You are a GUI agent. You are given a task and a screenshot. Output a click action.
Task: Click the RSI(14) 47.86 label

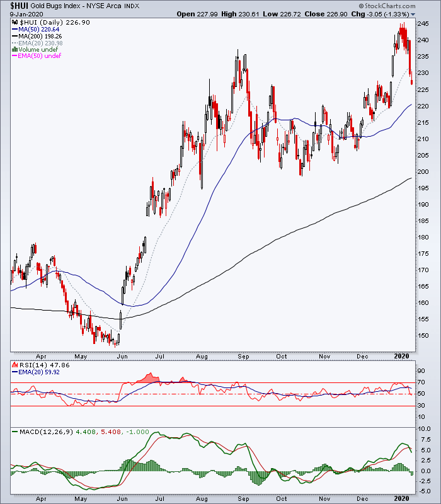tap(44, 365)
